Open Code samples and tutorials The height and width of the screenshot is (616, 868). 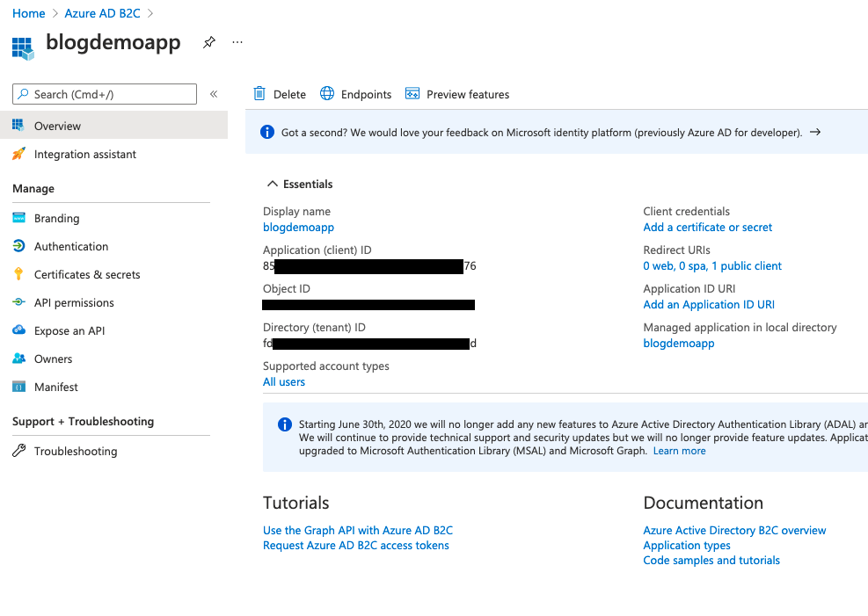[711, 560]
